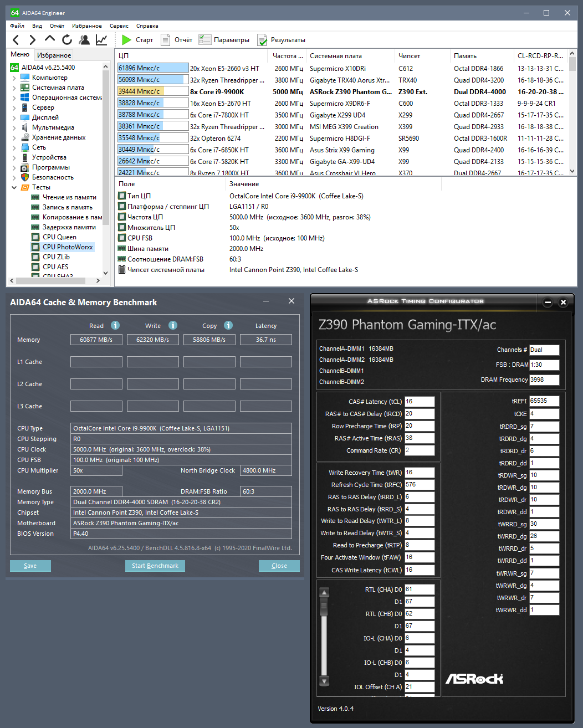Open Отчёт report from toolbar
This screenshot has width=583, height=728.
(x=176, y=40)
